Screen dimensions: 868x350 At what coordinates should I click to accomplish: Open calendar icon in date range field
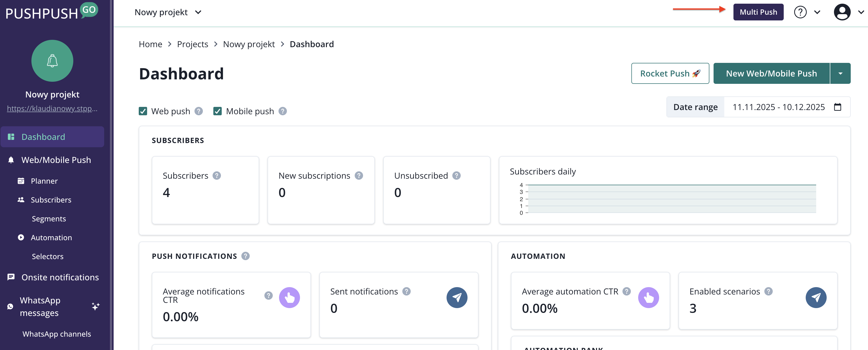click(x=837, y=107)
